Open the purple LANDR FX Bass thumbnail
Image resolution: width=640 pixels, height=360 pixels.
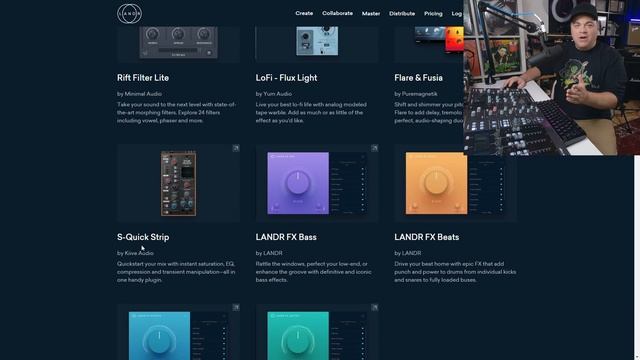tap(317, 183)
